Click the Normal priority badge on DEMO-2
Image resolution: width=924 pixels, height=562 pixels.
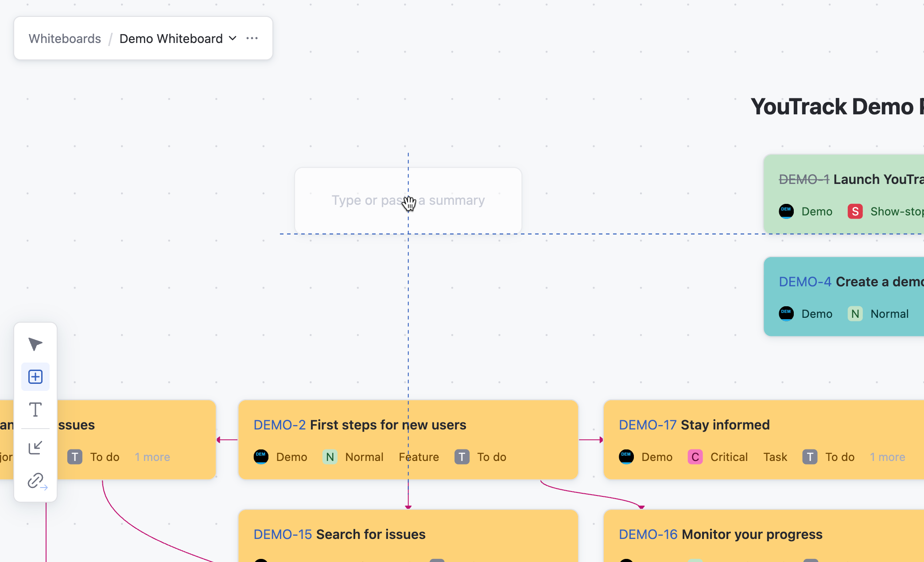pos(330,457)
